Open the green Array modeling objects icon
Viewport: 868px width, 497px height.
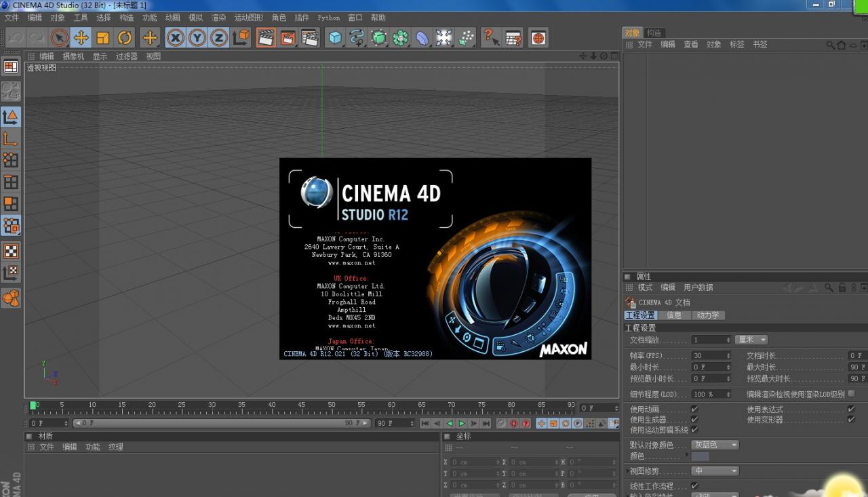[x=401, y=38]
